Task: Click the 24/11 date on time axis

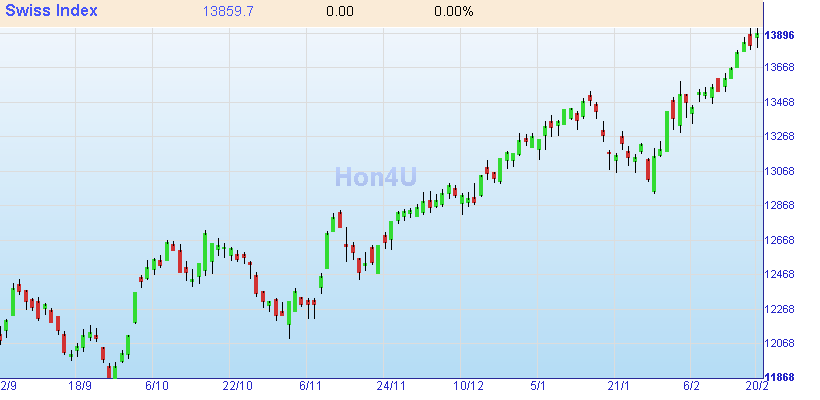Action: point(390,386)
